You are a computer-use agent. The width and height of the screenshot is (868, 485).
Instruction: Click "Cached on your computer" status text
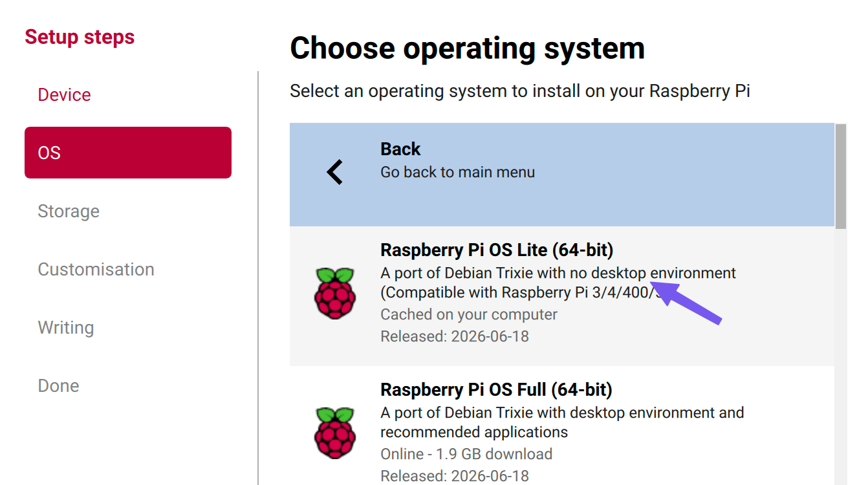click(x=469, y=314)
